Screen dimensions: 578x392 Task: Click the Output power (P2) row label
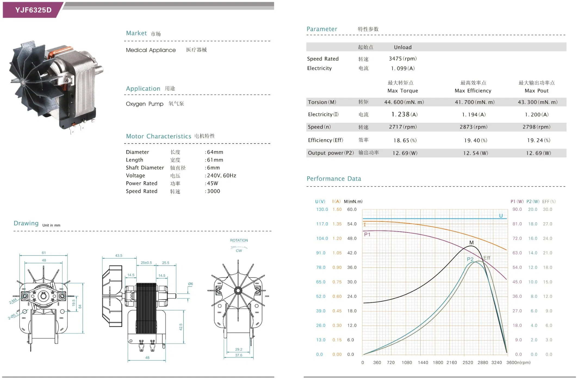[x=331, y=153]
